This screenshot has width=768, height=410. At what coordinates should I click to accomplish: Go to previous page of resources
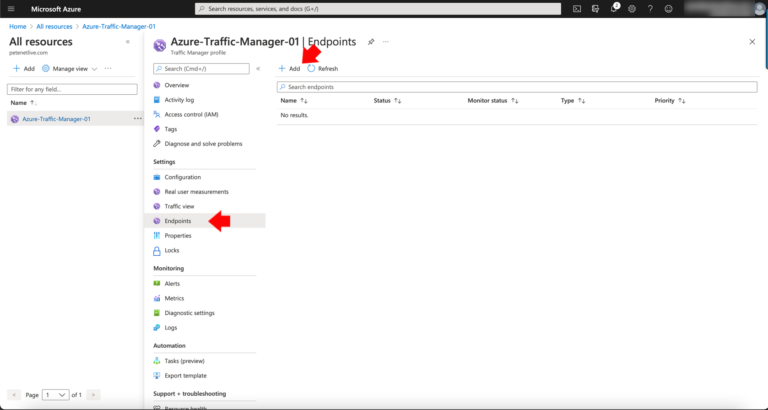click(14, 395)
